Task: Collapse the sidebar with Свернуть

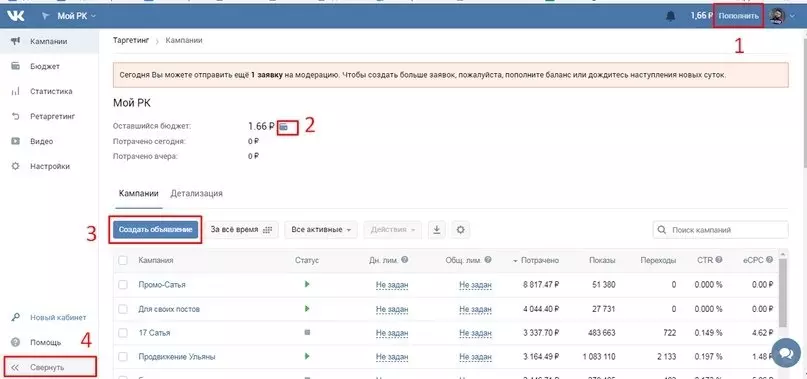Action: tap(49, 367)
